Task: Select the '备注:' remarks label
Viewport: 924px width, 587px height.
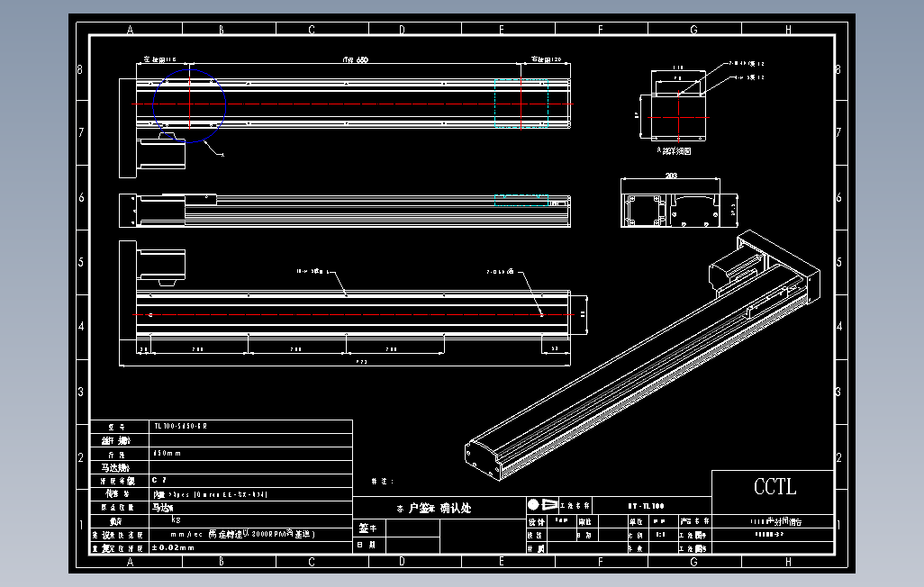Action: [x=383, y=482]
